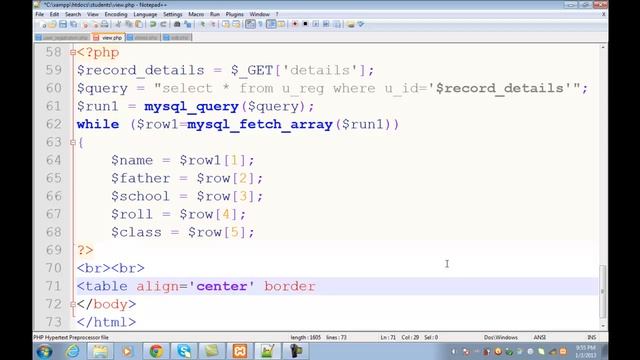
Task: Open the View menu
Action: [x=93, y=14]
